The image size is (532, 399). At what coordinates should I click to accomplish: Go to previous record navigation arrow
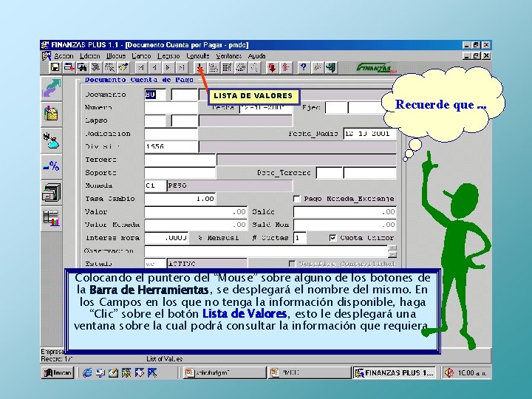click(154, 68)
